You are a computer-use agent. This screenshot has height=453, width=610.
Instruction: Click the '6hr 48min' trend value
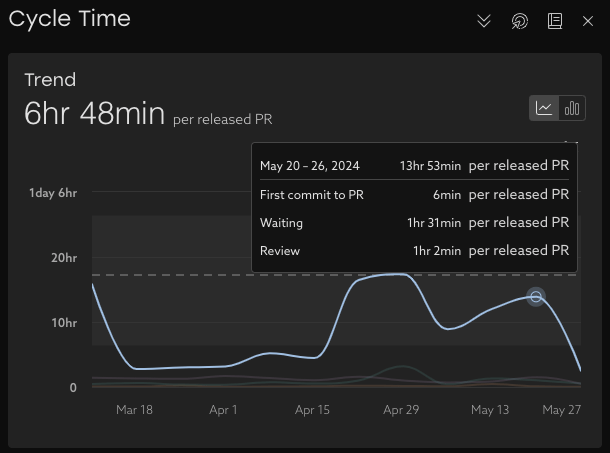[94, 114]
